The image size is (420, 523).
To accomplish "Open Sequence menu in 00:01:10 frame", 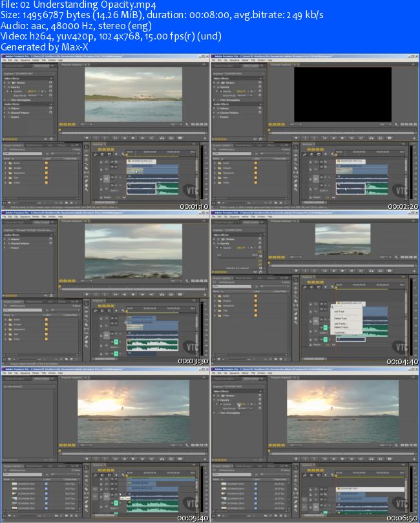I will 25,60.
